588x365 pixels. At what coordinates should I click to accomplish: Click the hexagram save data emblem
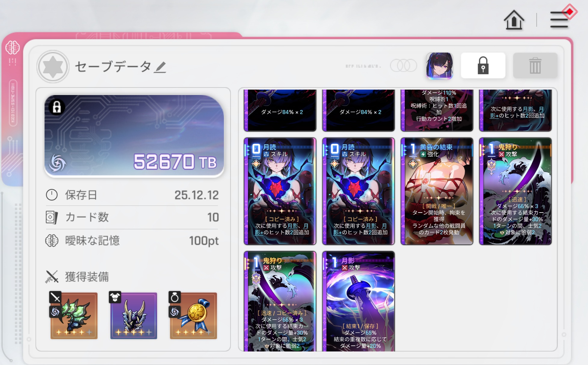click(53, 66)
